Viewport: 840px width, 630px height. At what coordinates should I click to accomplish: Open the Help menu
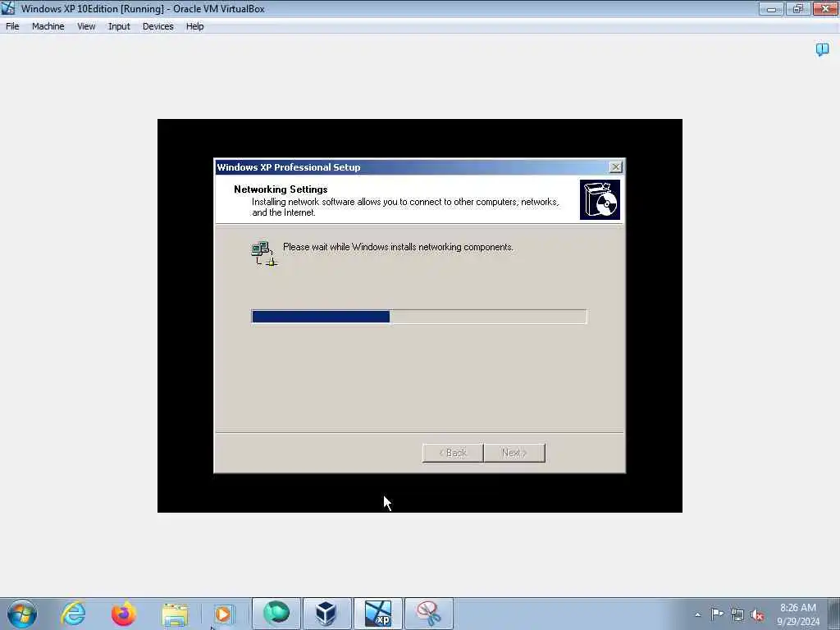tap(194, 26)
